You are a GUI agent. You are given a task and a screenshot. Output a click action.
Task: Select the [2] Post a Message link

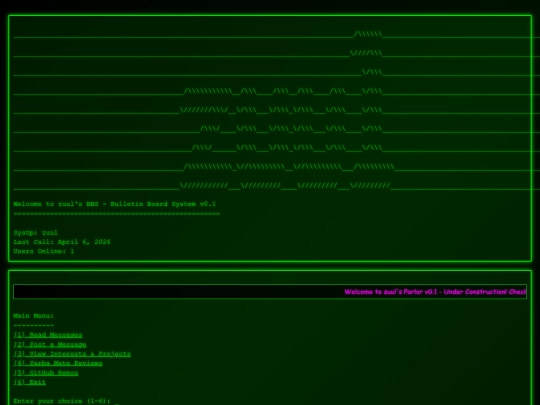point(50,344)
